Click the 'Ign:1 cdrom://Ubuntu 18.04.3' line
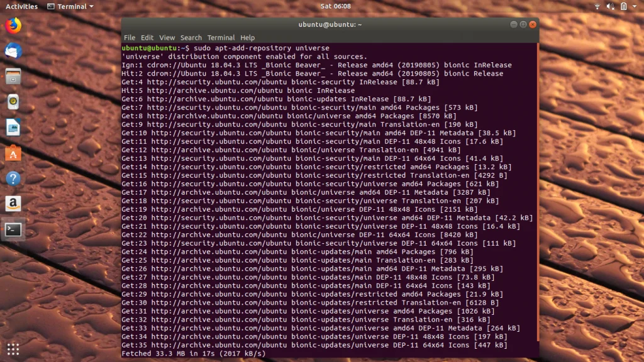The height and width of the screenshot is (362, 644). [316, 65]
